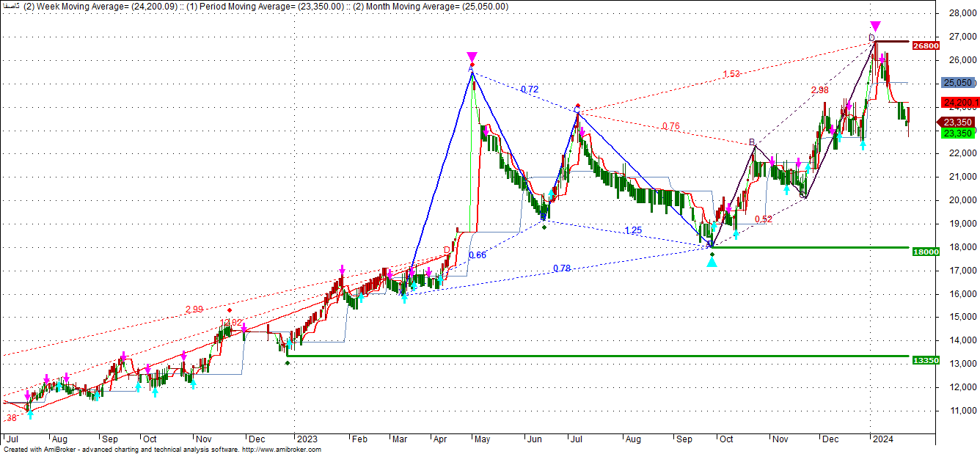
Task: Click the green diamond at December 2022 low
Action: pos(288,362)
